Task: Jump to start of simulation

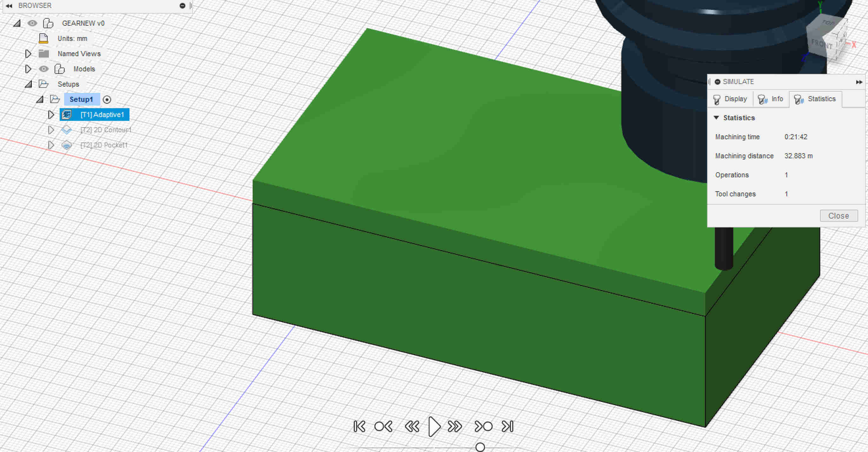Action: (x=359, y=426)
